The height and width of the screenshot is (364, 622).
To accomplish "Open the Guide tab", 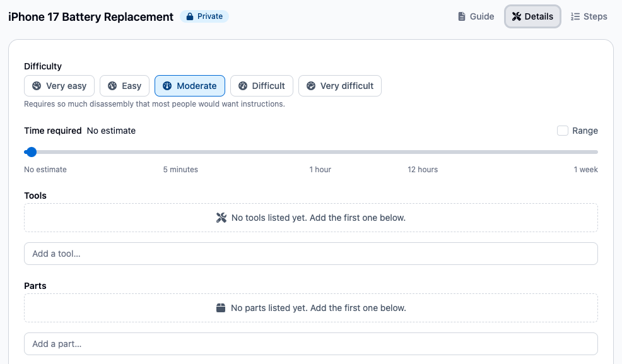I will [476, 16].
